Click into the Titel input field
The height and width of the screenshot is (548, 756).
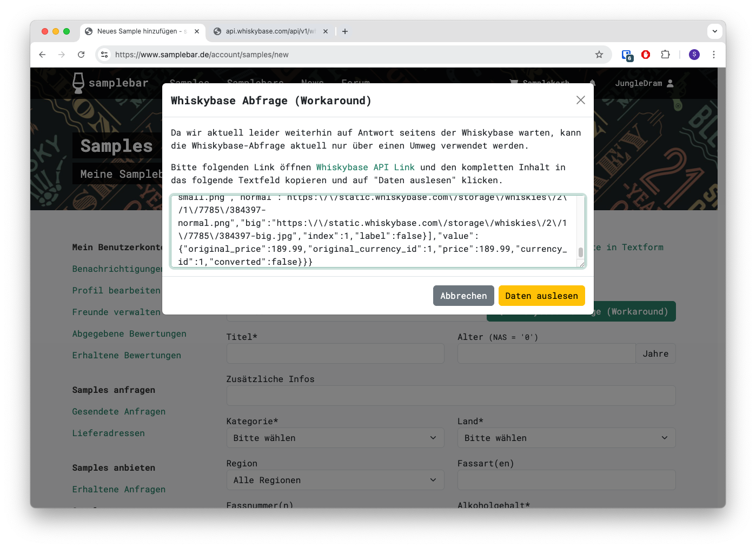[335, 353]
